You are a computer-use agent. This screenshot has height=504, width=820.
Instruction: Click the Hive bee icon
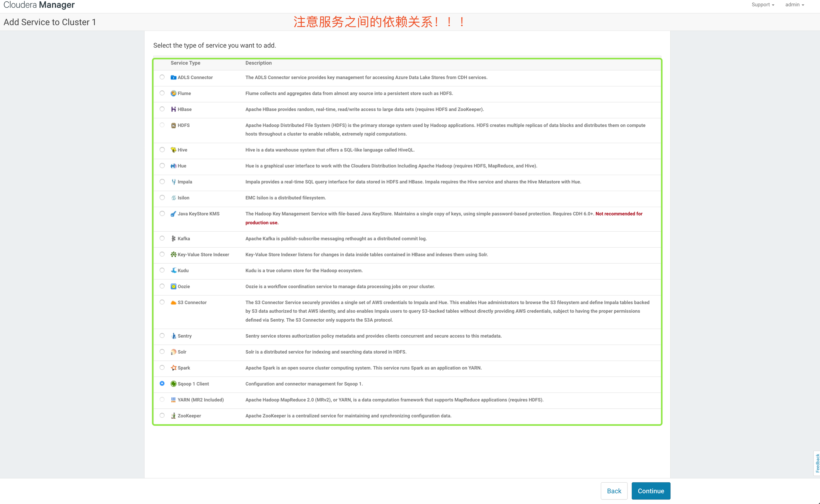pos(173,150)
